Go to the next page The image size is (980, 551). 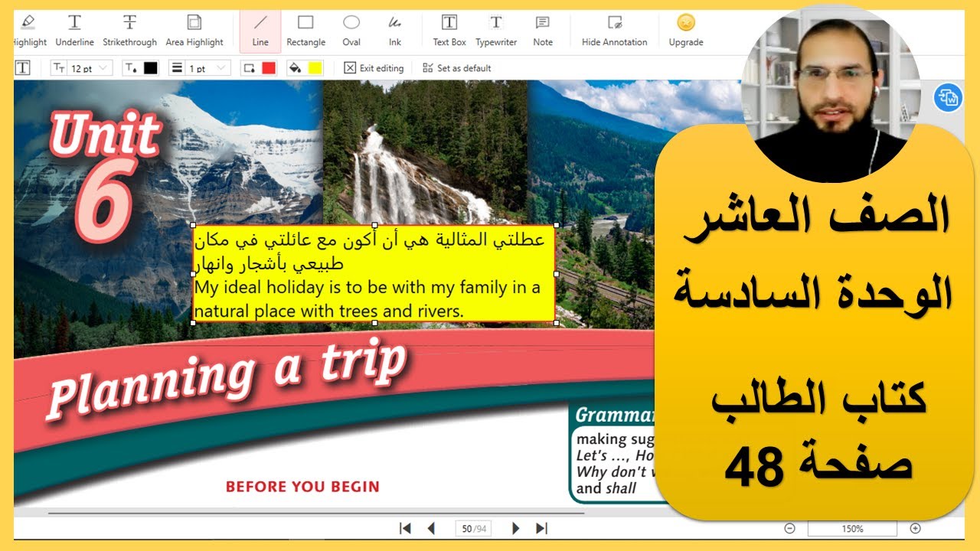(515, 528)
